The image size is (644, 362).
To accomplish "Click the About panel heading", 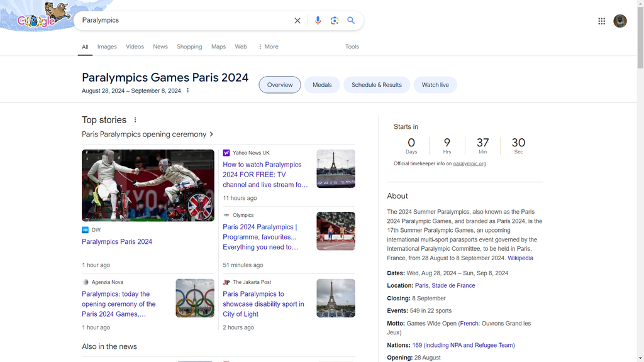I will 397,196.
